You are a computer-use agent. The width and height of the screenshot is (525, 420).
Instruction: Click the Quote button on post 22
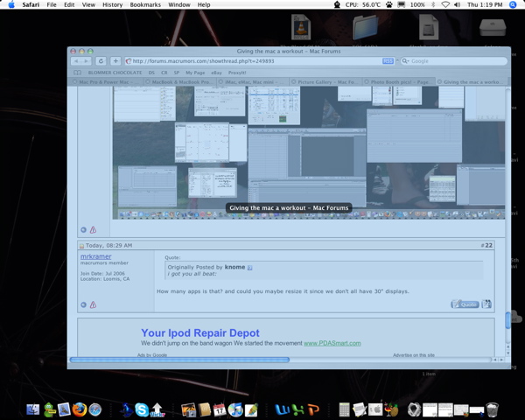pos(465,304)
